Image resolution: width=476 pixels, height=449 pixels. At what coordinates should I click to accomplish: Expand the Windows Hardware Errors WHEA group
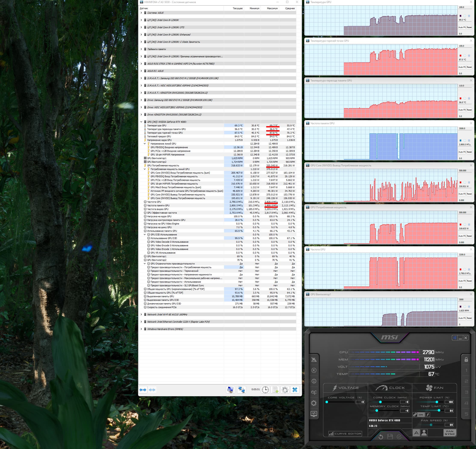141,329
